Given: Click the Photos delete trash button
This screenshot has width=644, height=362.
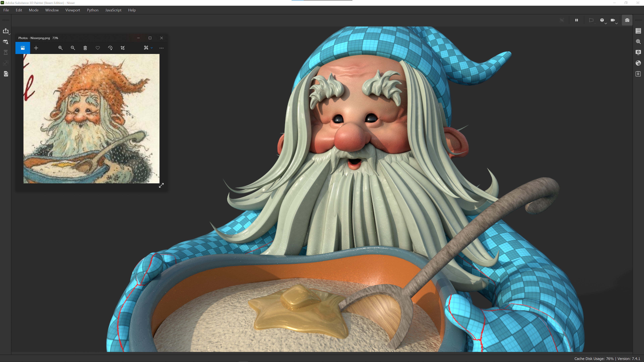Looking at the screenshot, I should (85, 48).
